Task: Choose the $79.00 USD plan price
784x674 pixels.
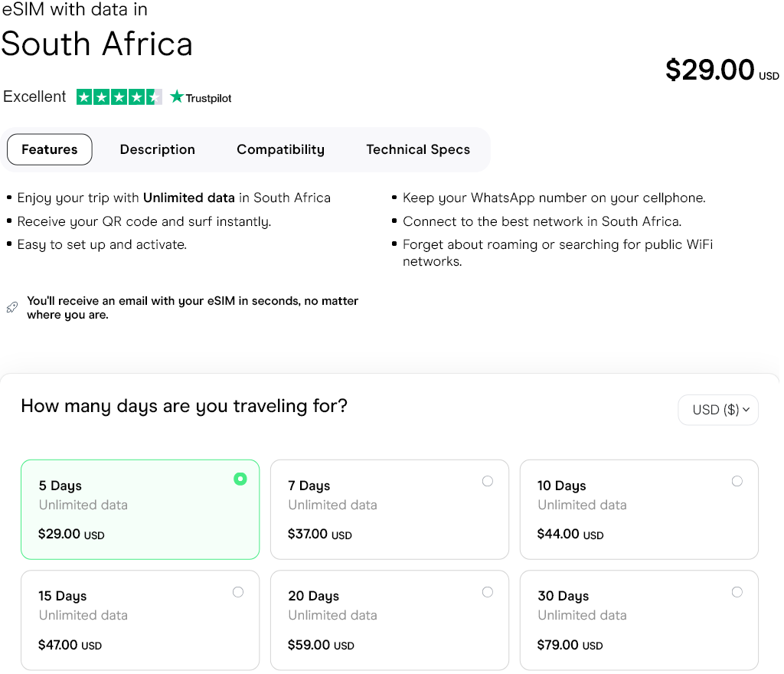Action: pyautogui.click(x=570, y=645)
